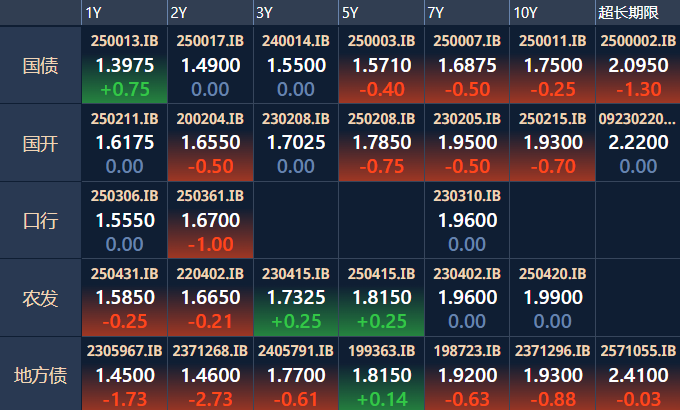Click the 199363.IB local bond cell
The height and width of the screenshot is (410, 680).
tap(381, 374)
